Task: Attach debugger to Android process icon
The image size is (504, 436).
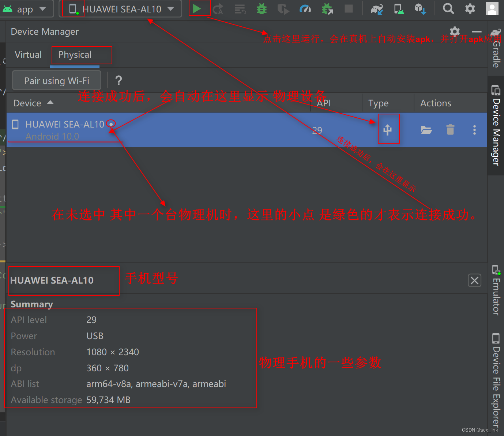Action: 327,9
